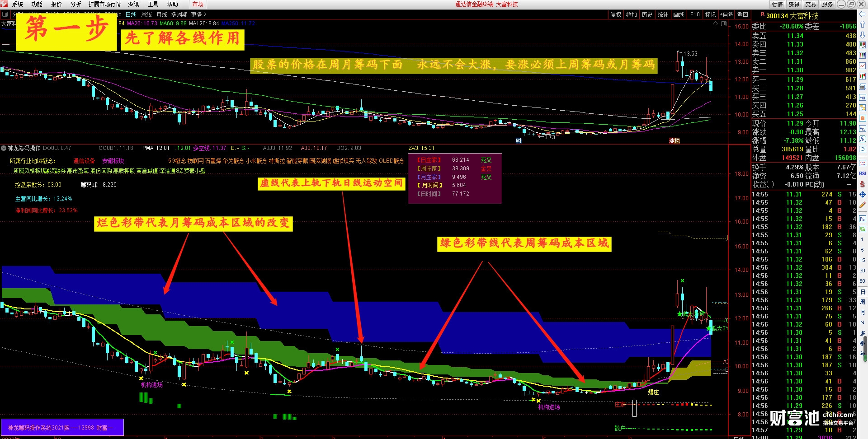This screenshot has height=439, width=868.
Task: Go back using the left arrow sidebar icon
Action: click(x=863, y=14)
